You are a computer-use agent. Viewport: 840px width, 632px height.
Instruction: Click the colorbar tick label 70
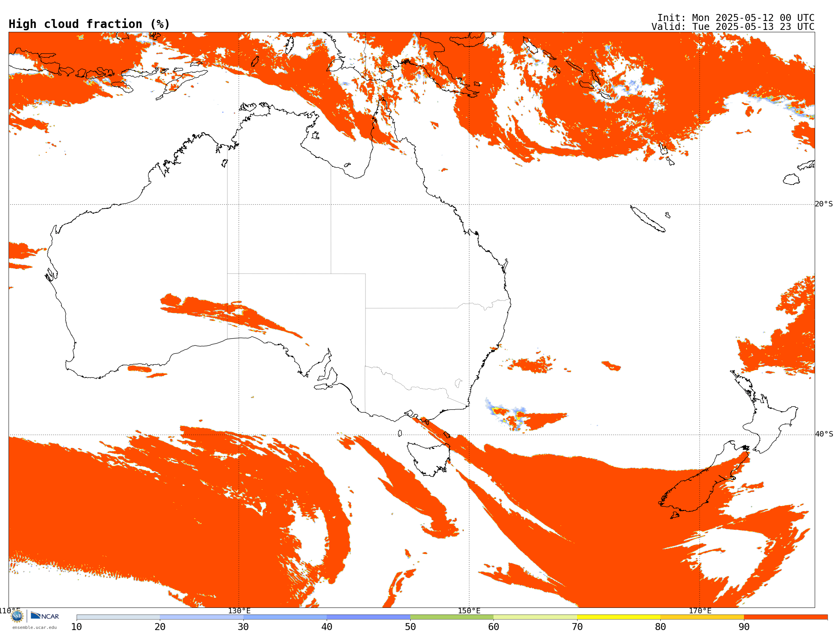point(577,627)
